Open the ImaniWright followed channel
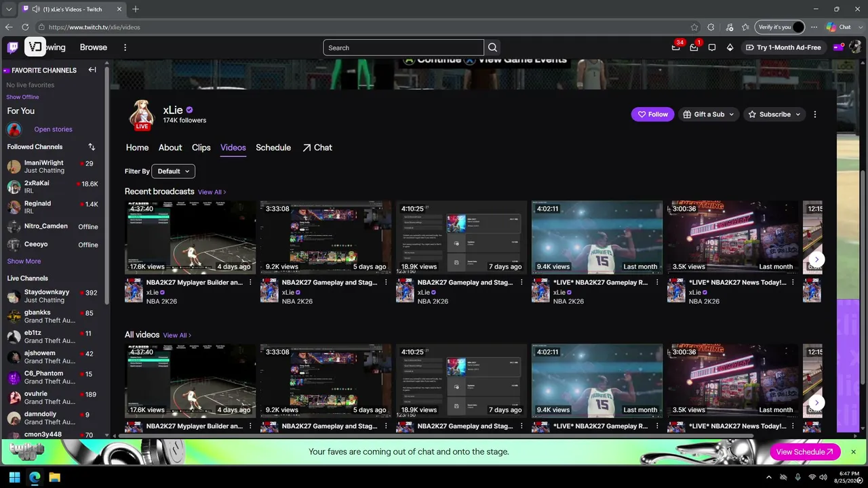Screen dimensions: 868x488 click(x=54, y=167)
